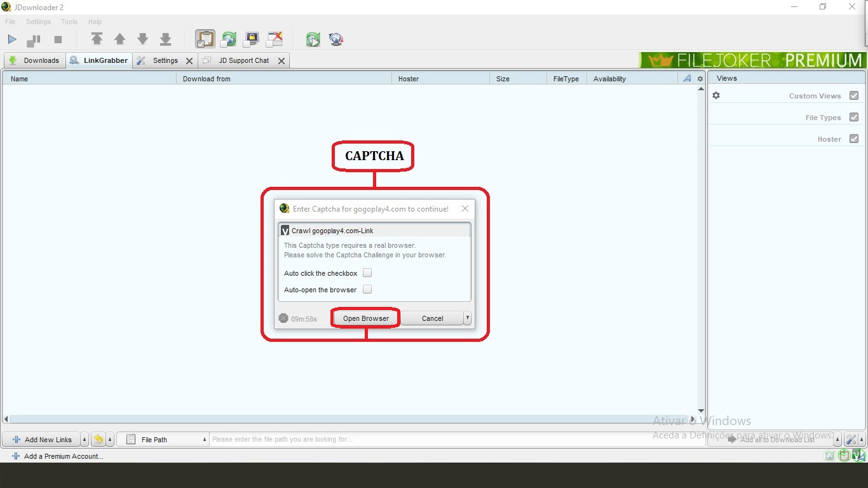
Task: Open table column settings gear icon
Action: [700, 79]
